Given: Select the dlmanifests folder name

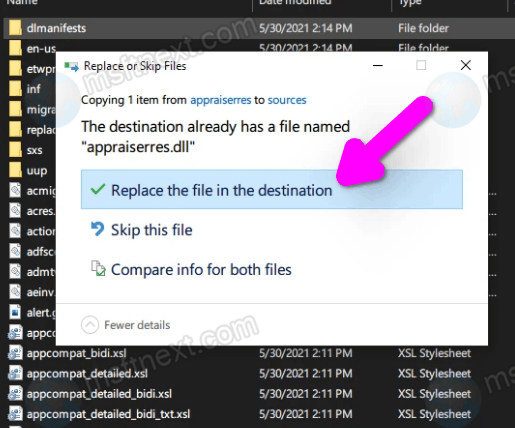Looking at the screenshot, I should coord(56,28).
